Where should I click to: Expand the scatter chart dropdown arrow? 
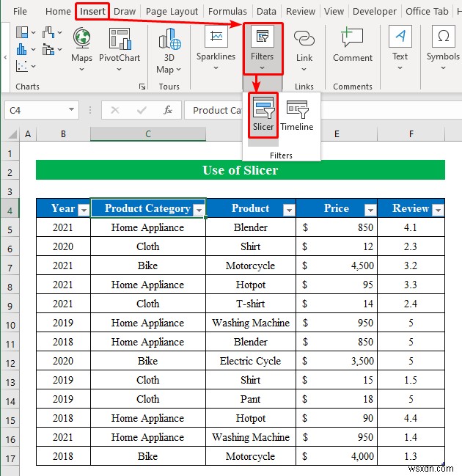(34, 66)
